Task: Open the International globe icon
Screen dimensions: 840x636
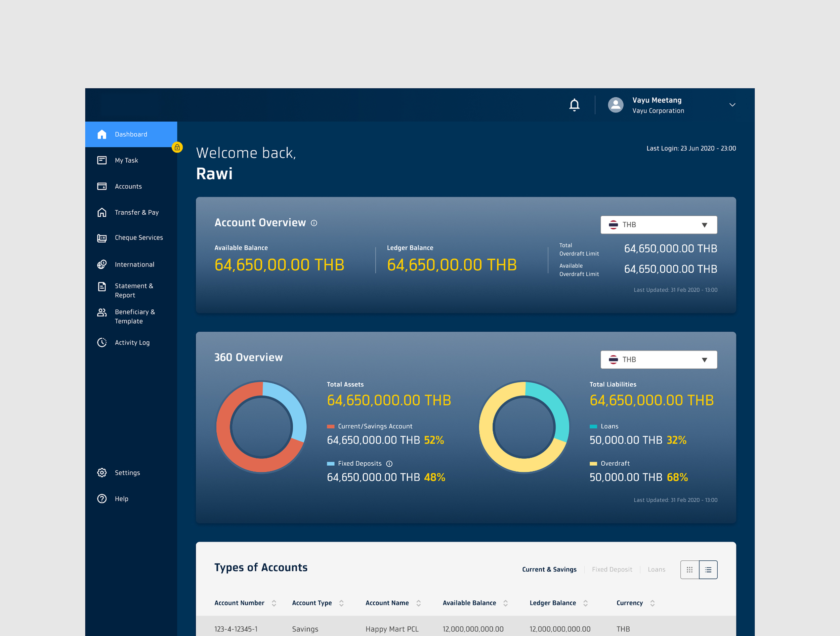Action: coord(102,264)
